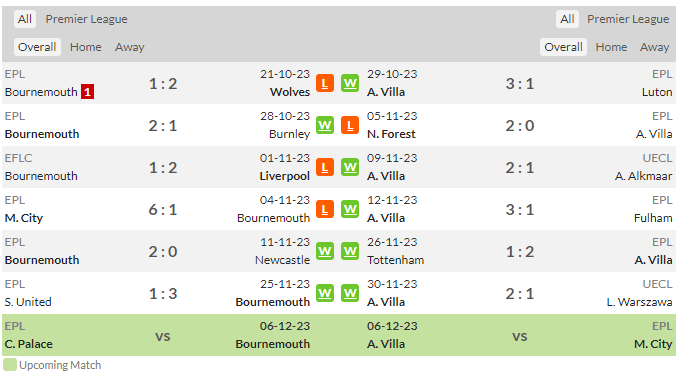Switch the right panel to Home matches
Screen dimensions: 680x378
click(611, 47)
